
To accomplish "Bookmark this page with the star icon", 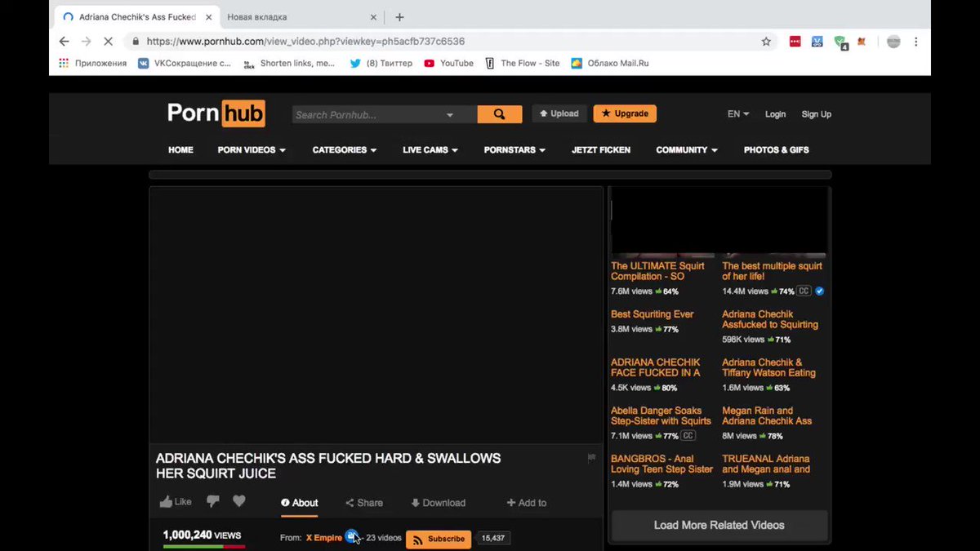I will point(766,42).
